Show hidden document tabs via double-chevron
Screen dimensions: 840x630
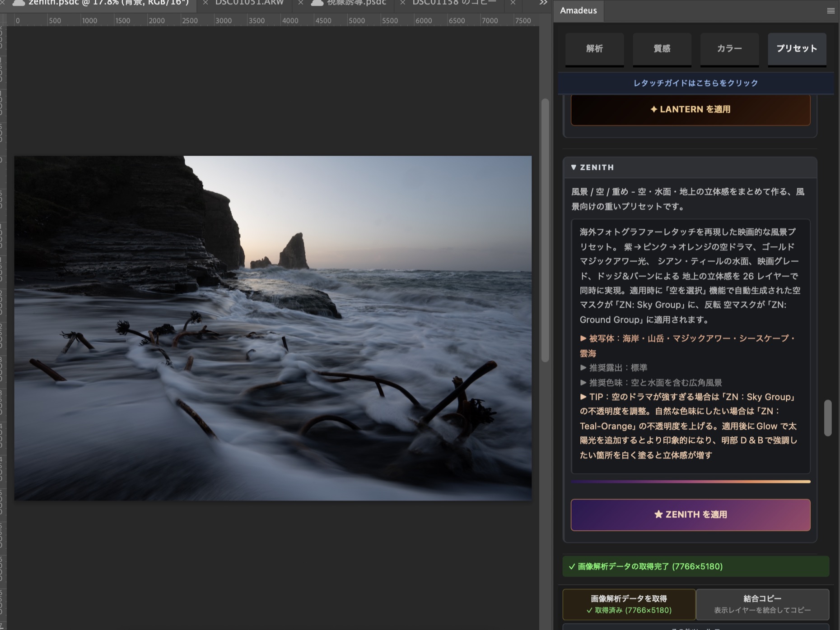(x=543, y=3)
